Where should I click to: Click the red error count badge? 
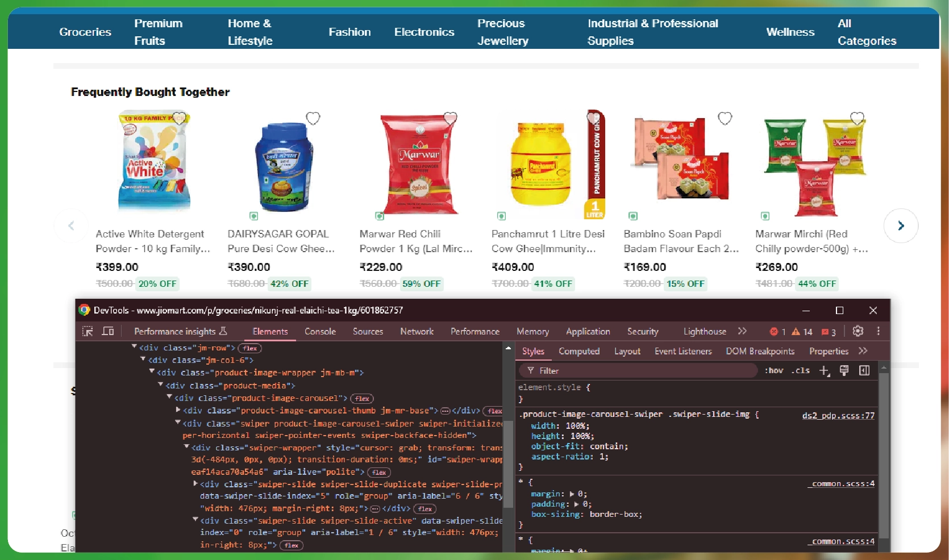click(x=777, y=332)
